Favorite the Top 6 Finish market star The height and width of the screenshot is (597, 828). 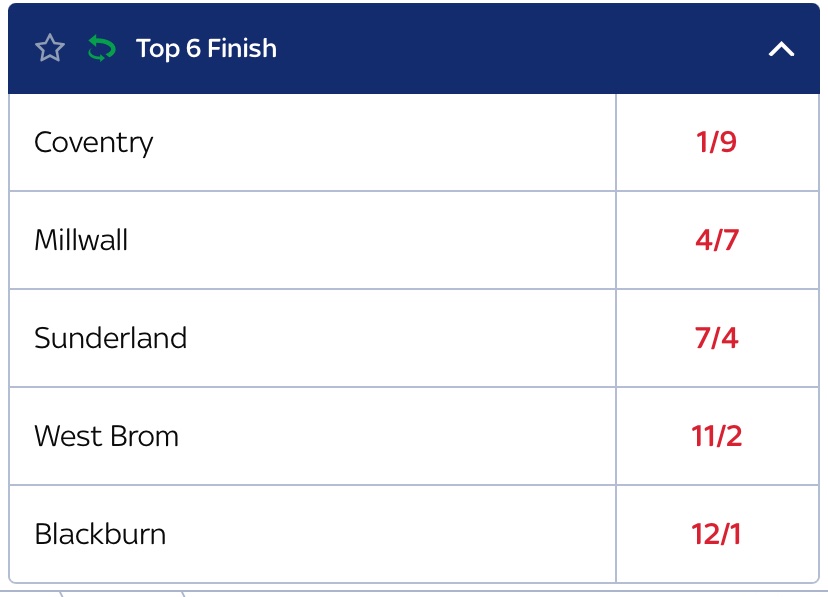click(49, 48)
